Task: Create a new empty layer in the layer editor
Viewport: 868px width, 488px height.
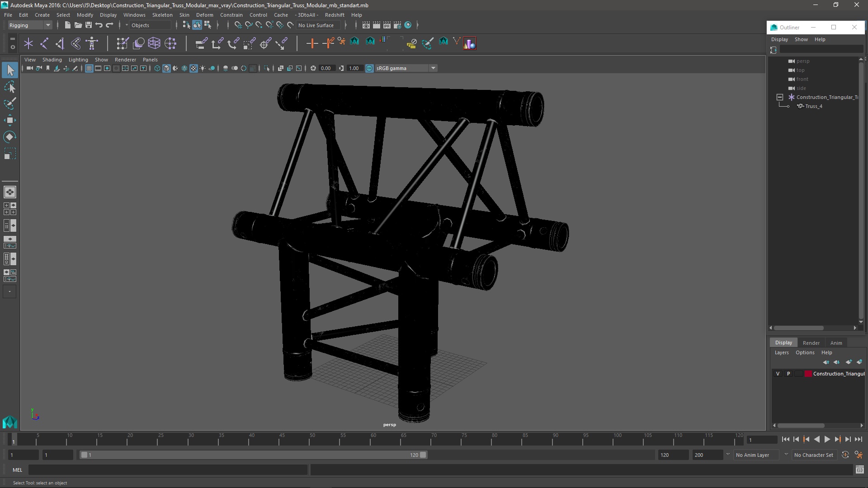Action: [x=849, y=362]
